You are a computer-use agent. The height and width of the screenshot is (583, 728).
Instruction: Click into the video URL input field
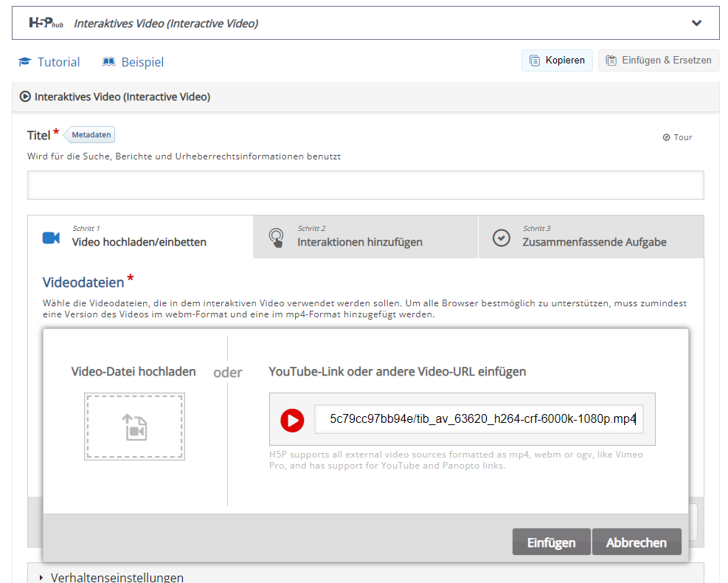tap(479, 419)
